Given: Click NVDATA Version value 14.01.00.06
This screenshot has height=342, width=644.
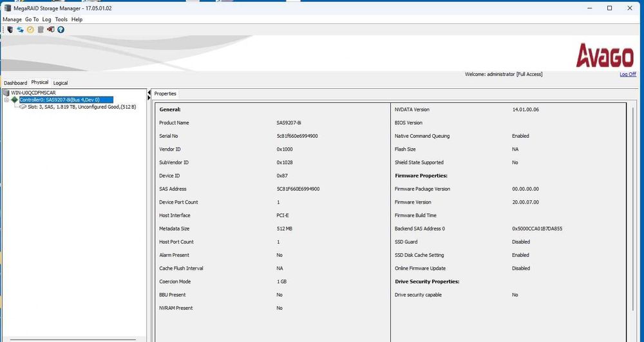Looking at the screenshot, I should [526, 109].
